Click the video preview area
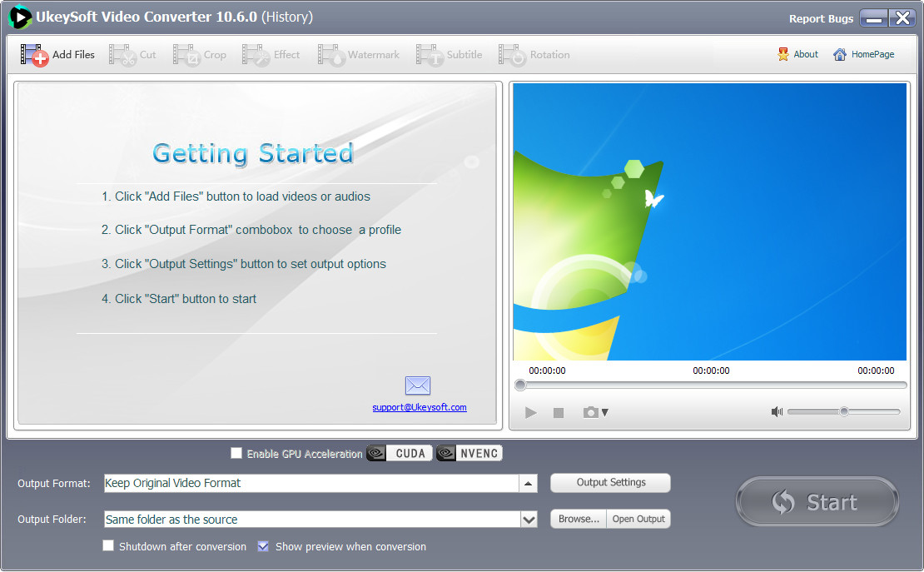 click(709, 221)
